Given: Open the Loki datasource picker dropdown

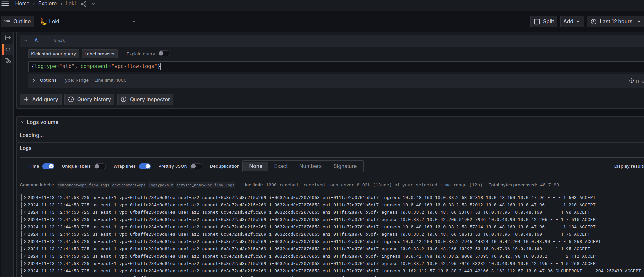Looking at the screenshot, I should click(x=88, y=21).
